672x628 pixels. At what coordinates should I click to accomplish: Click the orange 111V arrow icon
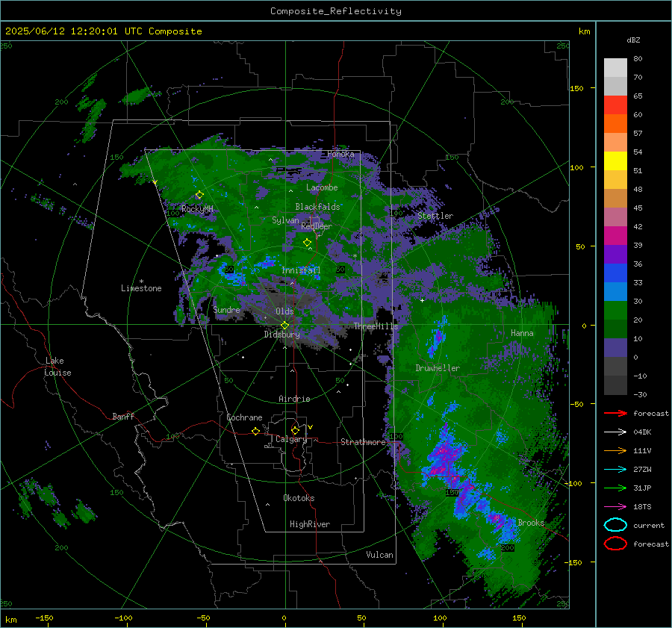(x=615, y=450)
